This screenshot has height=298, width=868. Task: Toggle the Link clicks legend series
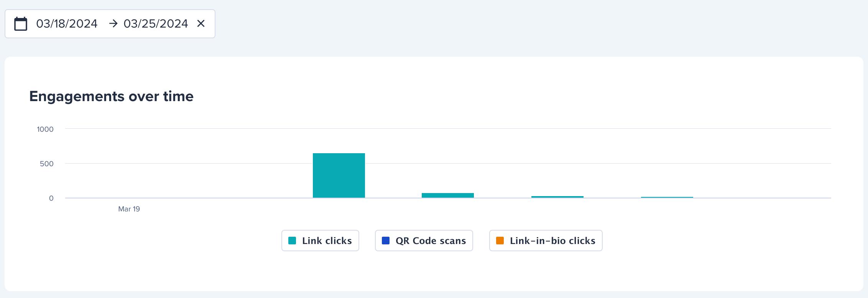pos(320,241)
